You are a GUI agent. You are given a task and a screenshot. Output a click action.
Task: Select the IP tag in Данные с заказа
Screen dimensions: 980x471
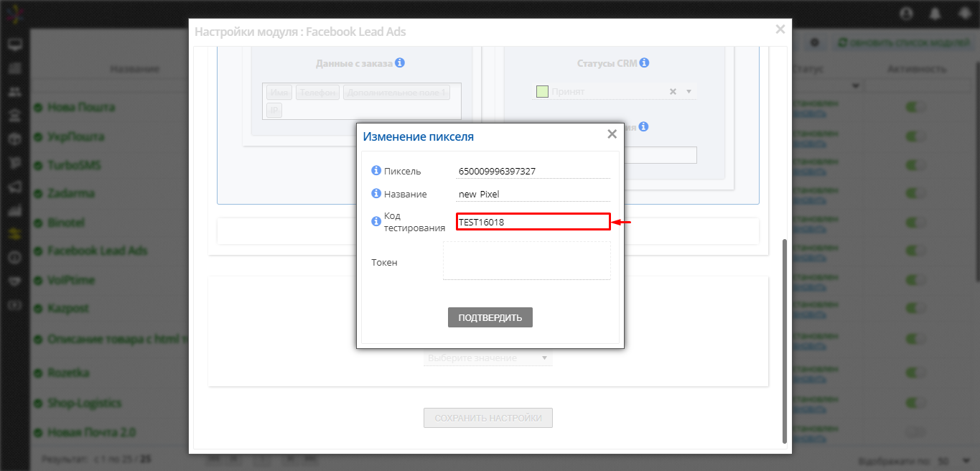point(274,110)
